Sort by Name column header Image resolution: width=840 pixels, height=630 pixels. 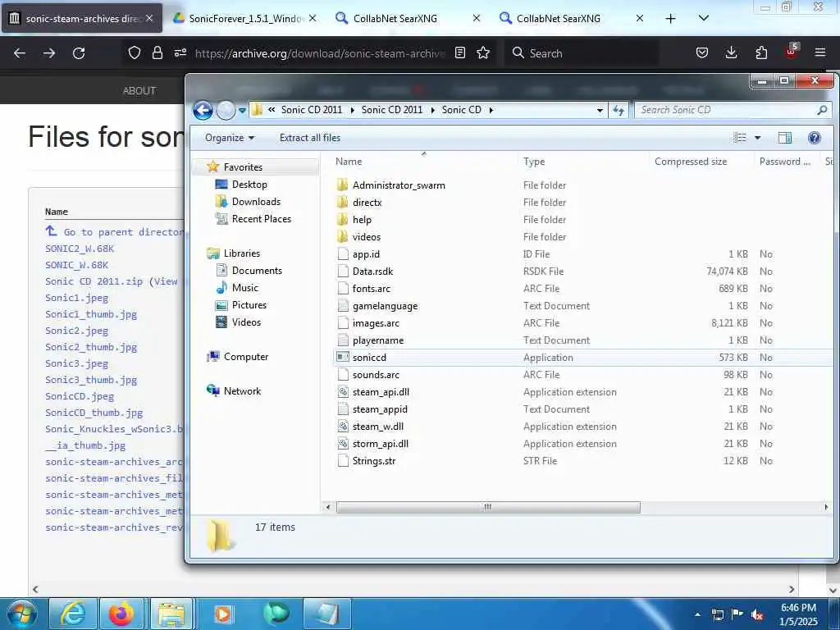pyautogui.click(x=348, y=162)
